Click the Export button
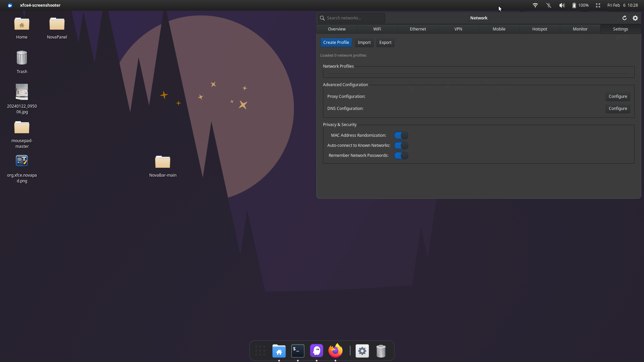 tap(385, 43)
